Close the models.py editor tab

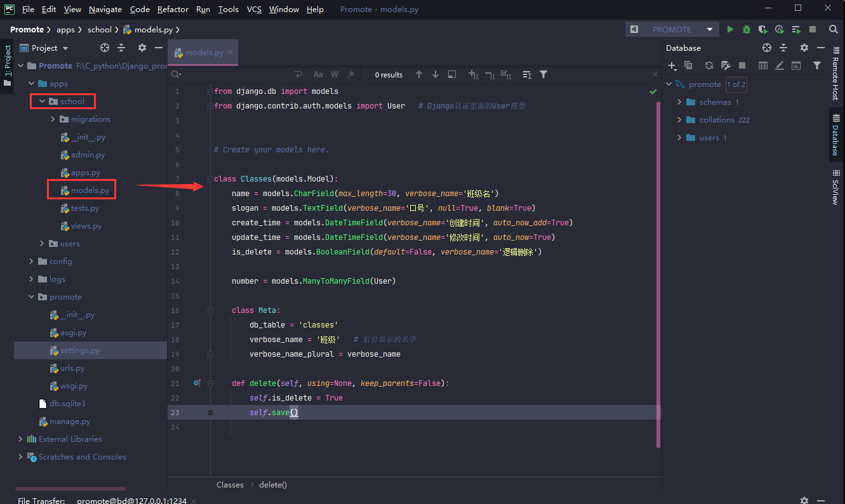(x=230, y=52)
